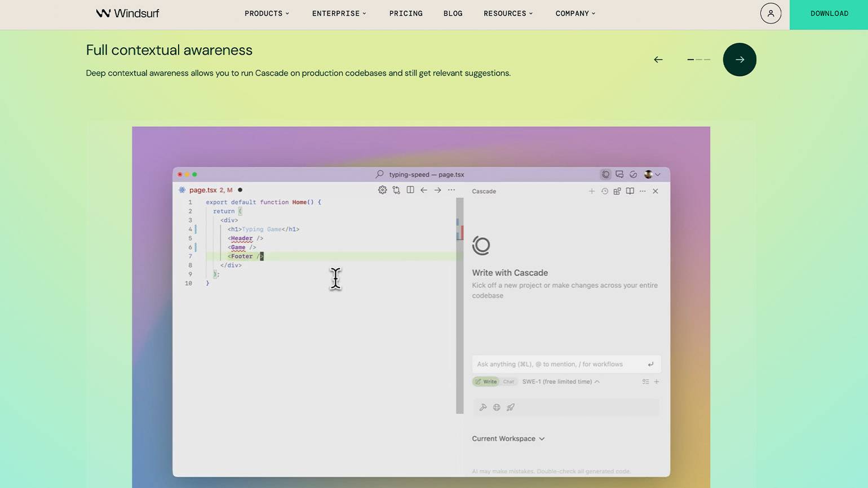Open Cascade panel more options ellipsis
868x488 pixels.
(x=643, y=192)
